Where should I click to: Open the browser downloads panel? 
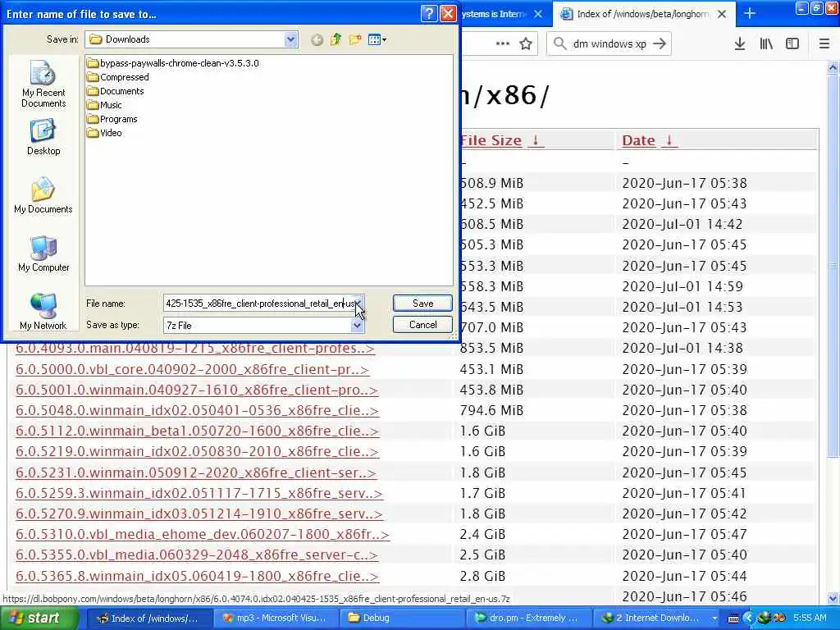coord(740,43)
